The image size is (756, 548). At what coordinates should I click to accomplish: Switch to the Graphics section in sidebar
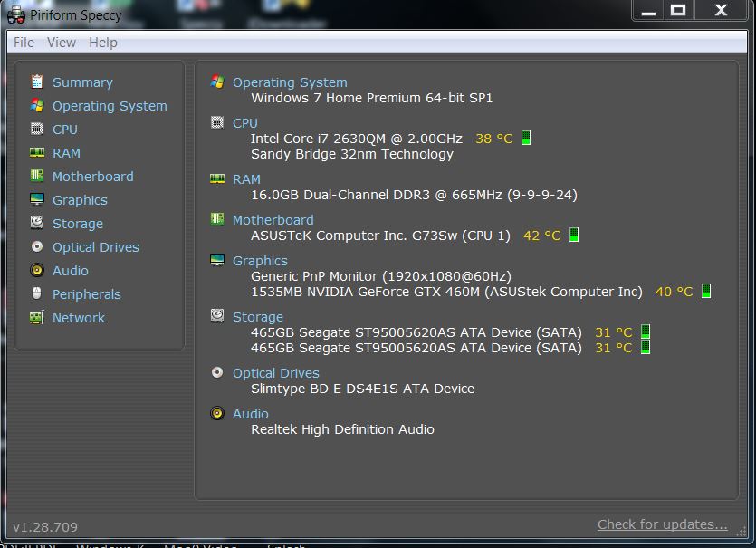tap(80, 200)
